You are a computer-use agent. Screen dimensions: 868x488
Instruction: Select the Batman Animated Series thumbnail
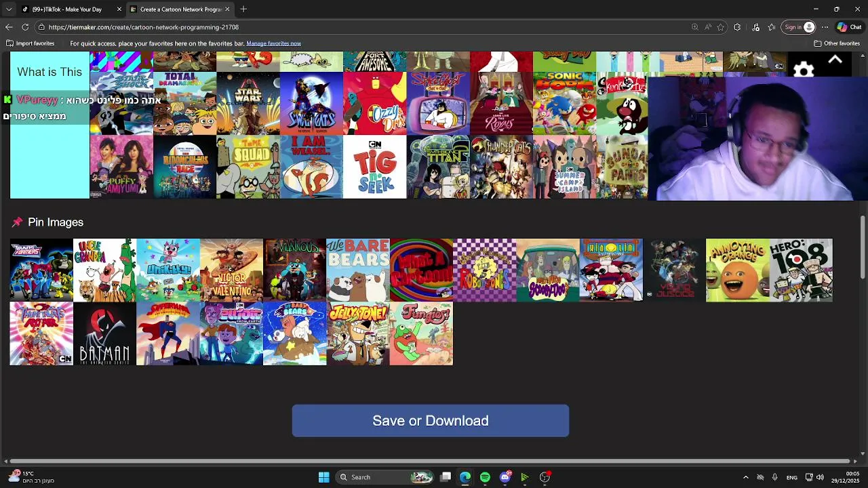(x=104, y=333)
